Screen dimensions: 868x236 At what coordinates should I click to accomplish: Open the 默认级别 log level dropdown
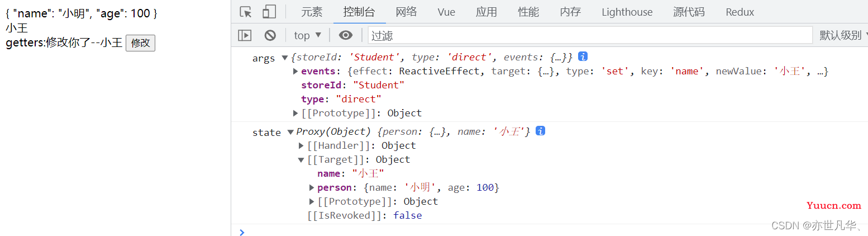[x=843, y=35]
